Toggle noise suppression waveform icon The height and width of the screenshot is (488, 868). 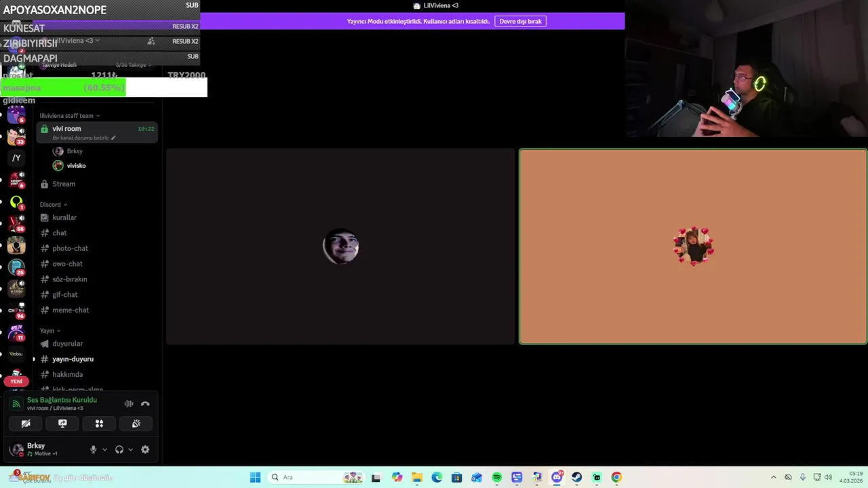coord(128,404)
